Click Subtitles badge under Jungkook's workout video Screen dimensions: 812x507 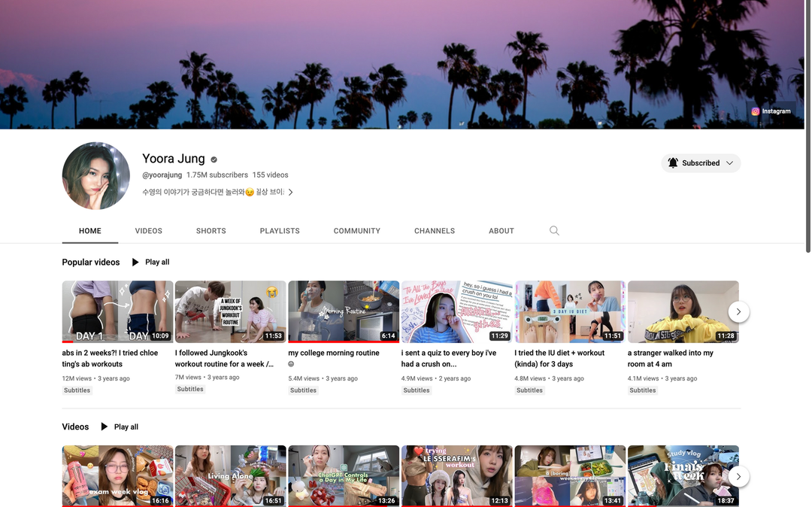point(190,389)
